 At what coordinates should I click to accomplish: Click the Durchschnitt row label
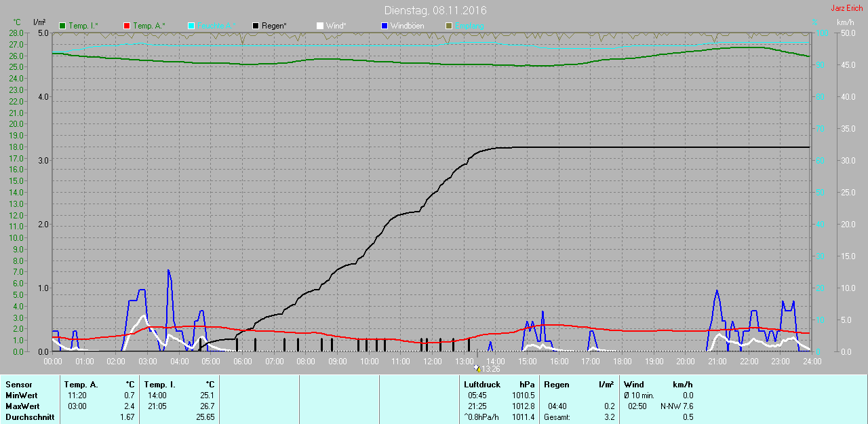point(30,417)
